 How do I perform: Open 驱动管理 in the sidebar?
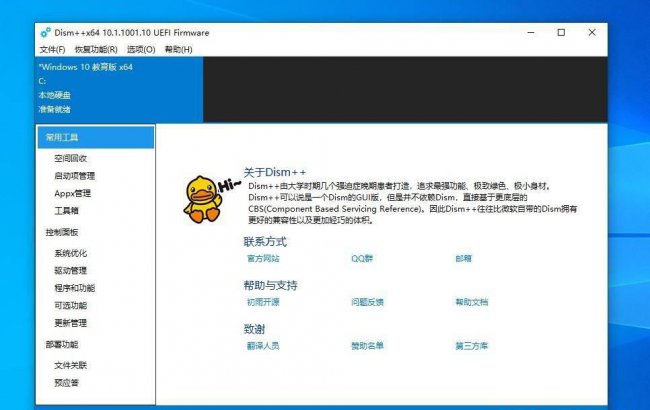(70, 270)
